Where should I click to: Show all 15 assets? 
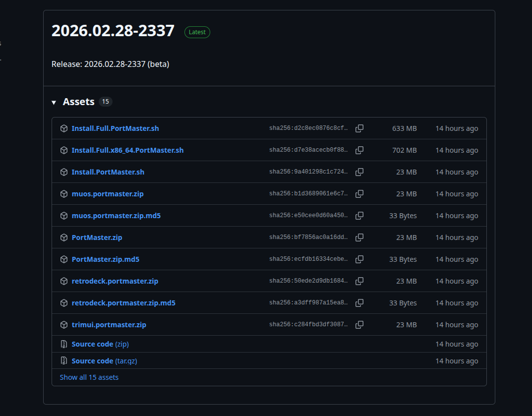point(89,377)
